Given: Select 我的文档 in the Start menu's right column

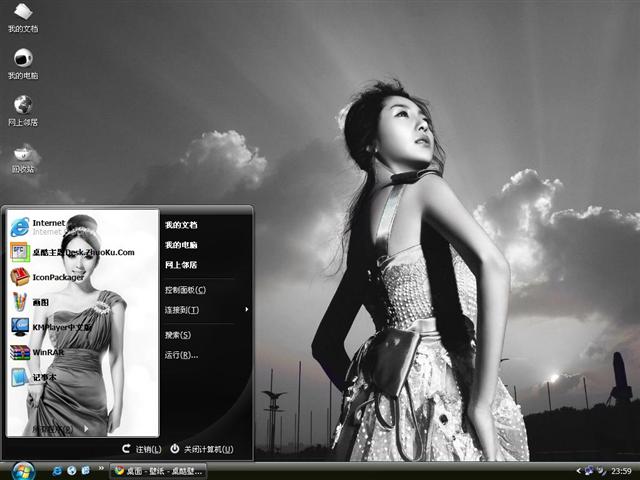Looking at the screenshot, I should click(x=181, y=225).
